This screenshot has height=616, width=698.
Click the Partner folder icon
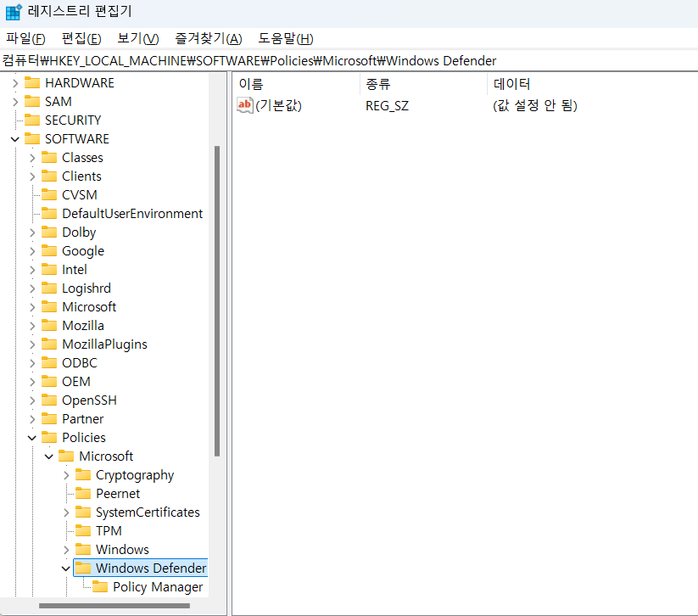point(49,419)
